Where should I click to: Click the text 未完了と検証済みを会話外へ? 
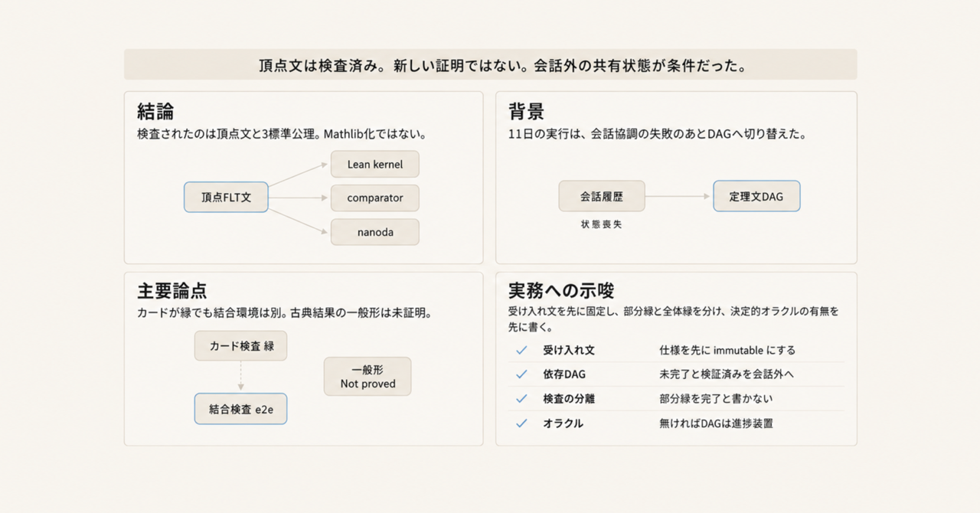point(727,374)
